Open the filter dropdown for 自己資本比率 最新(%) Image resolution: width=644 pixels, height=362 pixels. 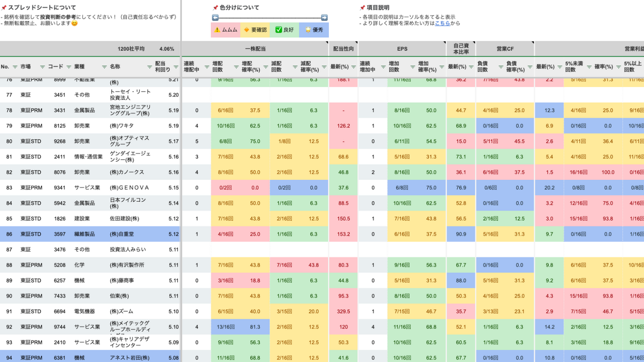pos(471,67)
